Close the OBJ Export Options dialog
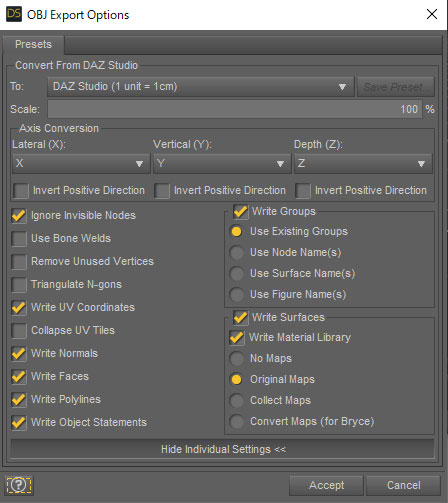This screenshot has width=448, height=503. pyautogui.click(x=432, y=14)
